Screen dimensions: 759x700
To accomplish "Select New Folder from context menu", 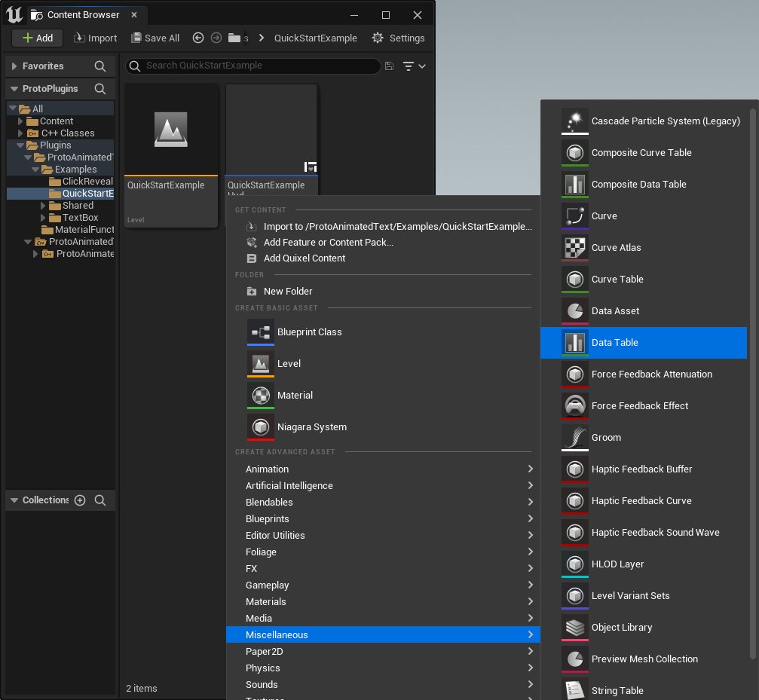I will pos(287,292).
